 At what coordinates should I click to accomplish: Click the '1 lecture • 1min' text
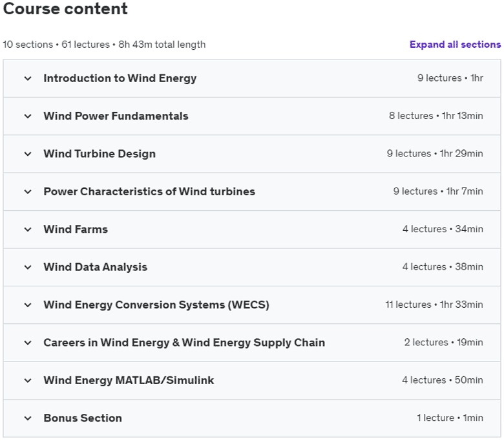click(x=450, y=418)
